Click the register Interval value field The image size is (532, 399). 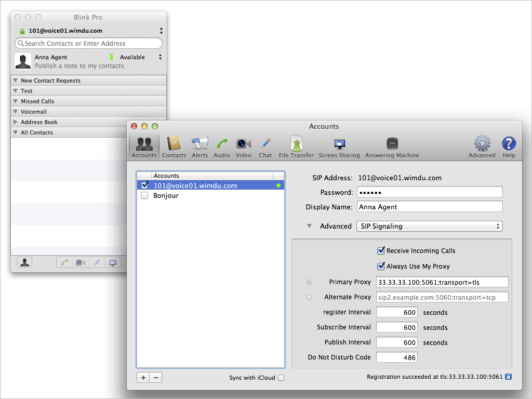396,312
